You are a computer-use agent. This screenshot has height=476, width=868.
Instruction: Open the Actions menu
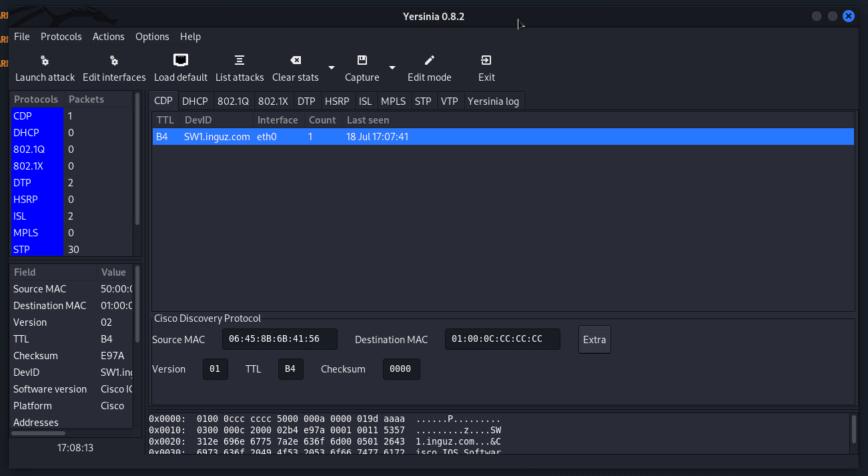(x=109, y=37)
